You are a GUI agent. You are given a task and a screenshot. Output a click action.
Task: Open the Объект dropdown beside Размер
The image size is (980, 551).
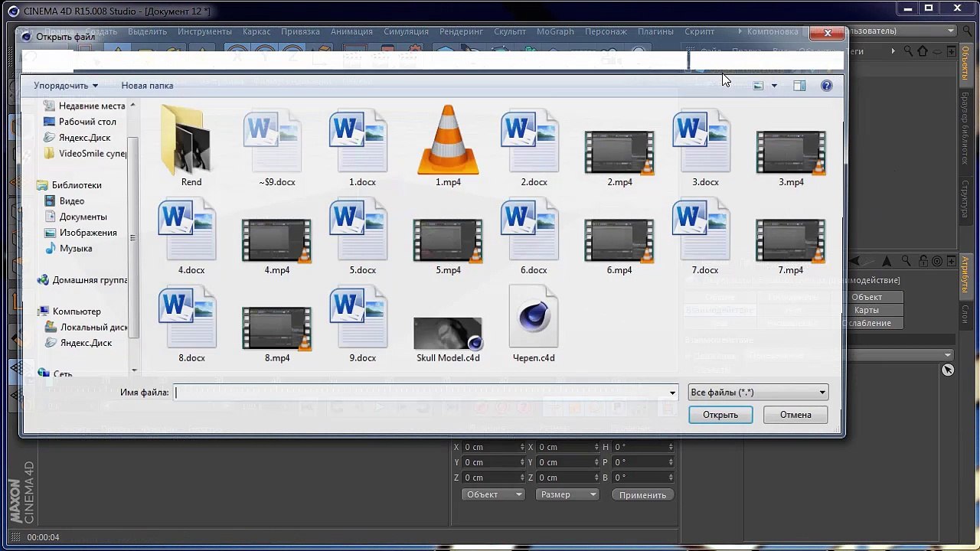point(494,494)
